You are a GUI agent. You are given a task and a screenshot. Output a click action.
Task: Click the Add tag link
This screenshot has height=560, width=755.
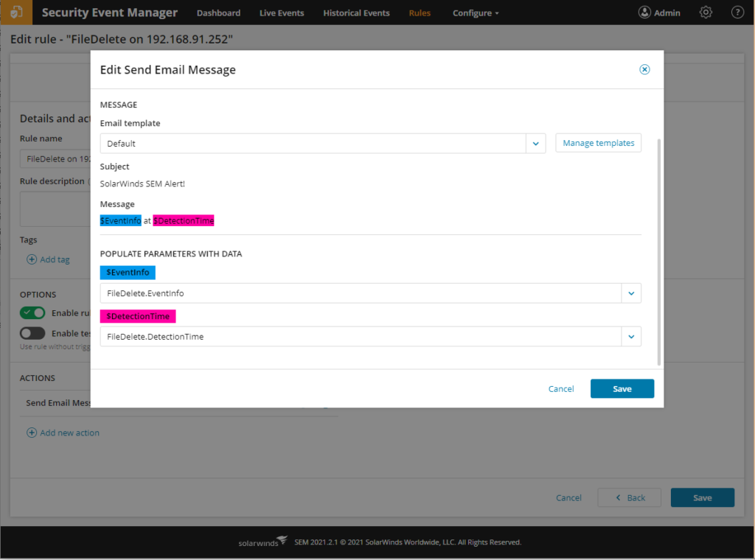(x=55, y=260)
